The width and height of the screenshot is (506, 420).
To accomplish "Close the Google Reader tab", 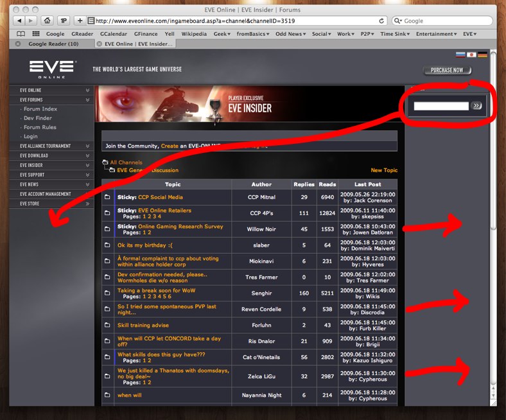I will click(18, 44).
